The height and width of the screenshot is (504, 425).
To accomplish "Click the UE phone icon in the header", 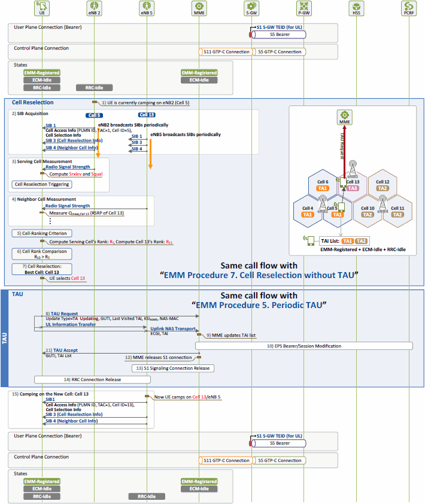I will click(x=42, y=8).
